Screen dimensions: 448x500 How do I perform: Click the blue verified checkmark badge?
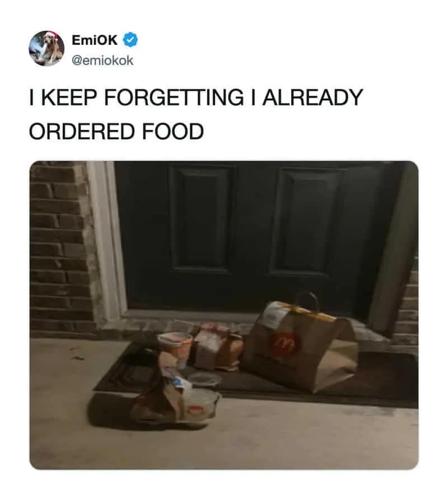[130, 40]
